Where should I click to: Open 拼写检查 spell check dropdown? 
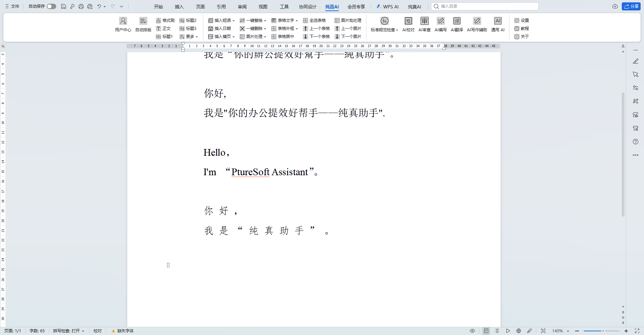click(69, 331)
